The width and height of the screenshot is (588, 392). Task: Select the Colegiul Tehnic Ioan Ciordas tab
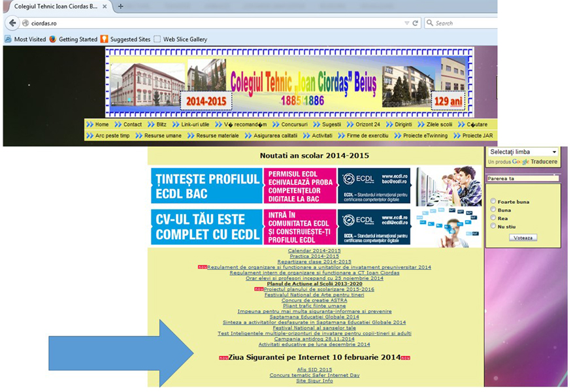(x=56, y=7)
